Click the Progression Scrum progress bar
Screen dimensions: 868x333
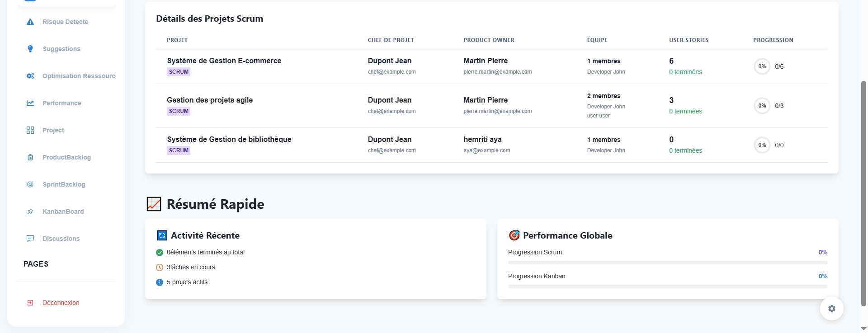tap(668, 263)
